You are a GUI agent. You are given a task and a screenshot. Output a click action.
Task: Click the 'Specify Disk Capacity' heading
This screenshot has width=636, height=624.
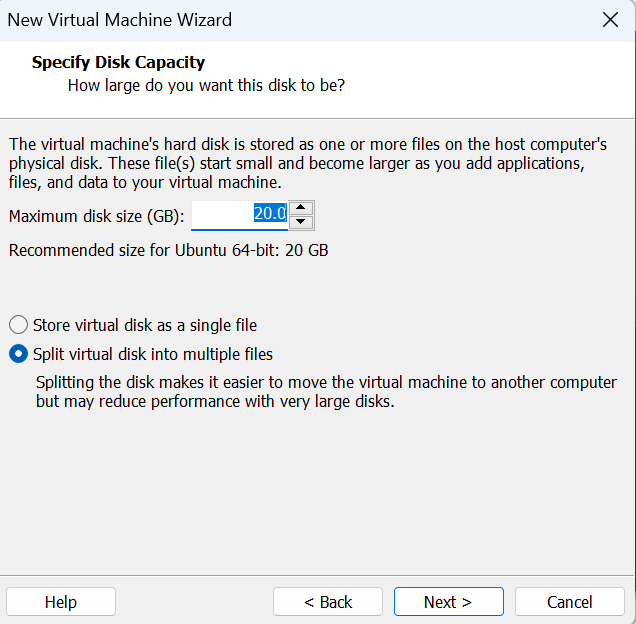click(118, 62)
